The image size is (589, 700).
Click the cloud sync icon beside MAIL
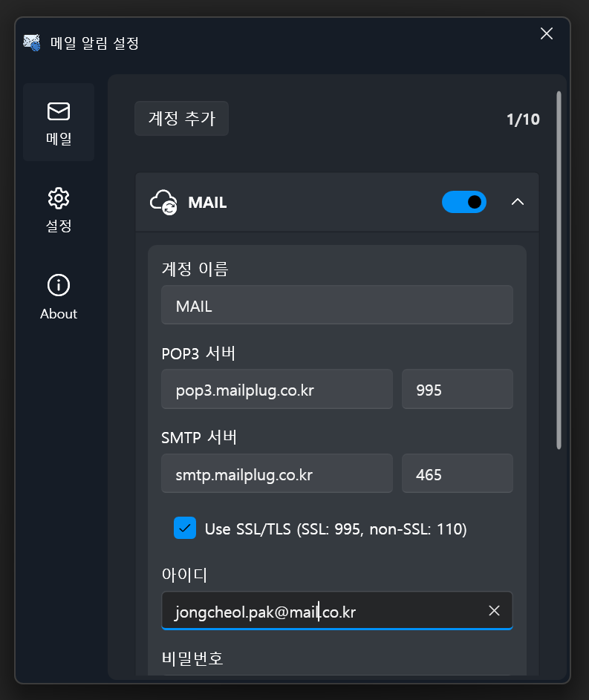pyautogui.click(x=163, y=202)
